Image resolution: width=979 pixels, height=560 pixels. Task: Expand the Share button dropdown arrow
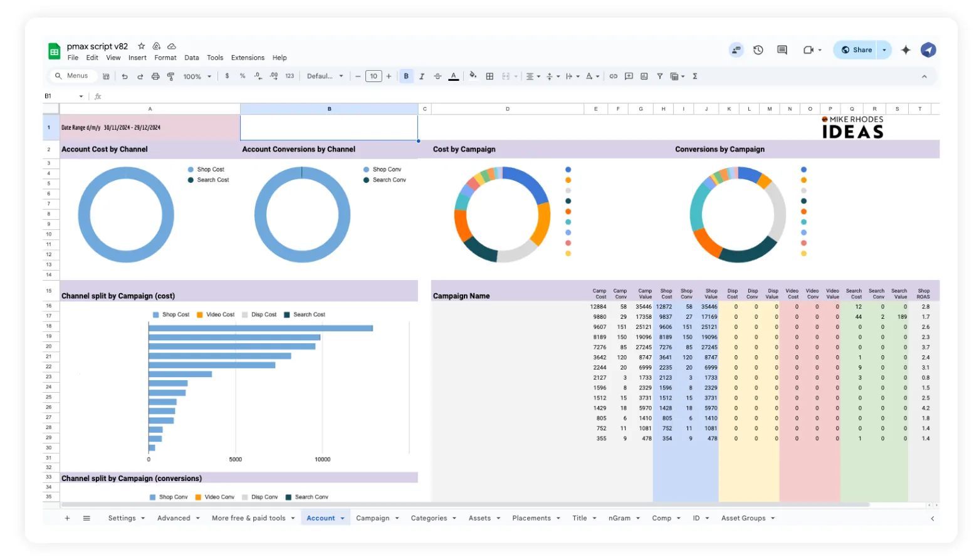pos(884,50)
